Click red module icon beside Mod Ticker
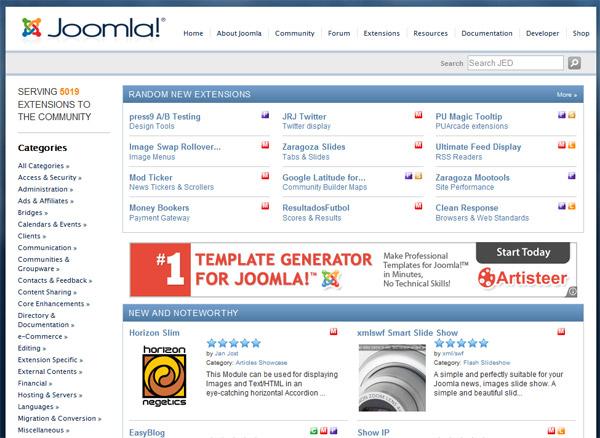 coord(265,177)
